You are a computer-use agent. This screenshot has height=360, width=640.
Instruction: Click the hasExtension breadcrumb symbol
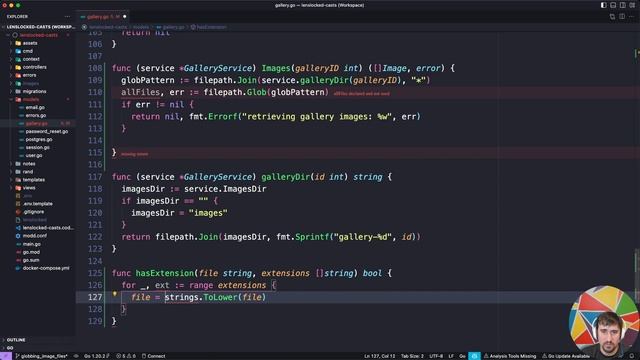(209, 27)
